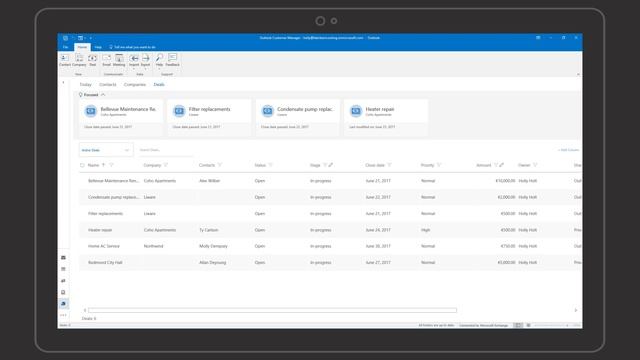Open the Bellevue Maintenance focused card
The width and height of the screenshot is (640, 360).
click(121, 117)
